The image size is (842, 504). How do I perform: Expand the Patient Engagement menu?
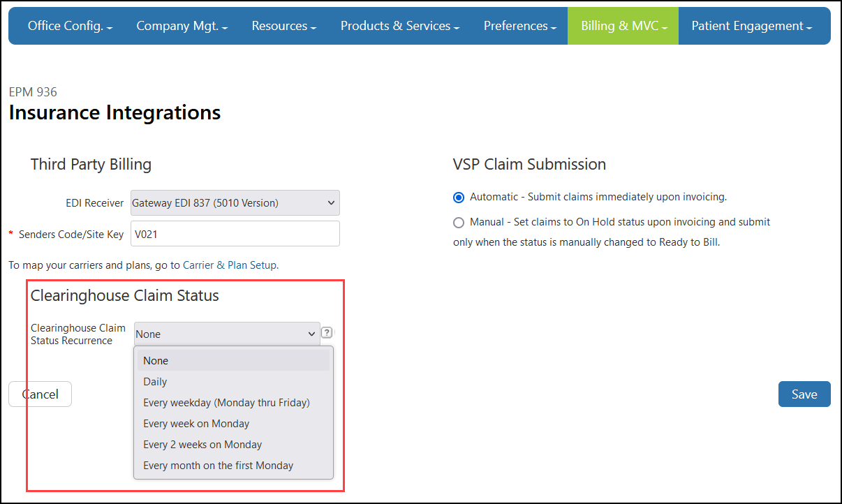[751, 26]
